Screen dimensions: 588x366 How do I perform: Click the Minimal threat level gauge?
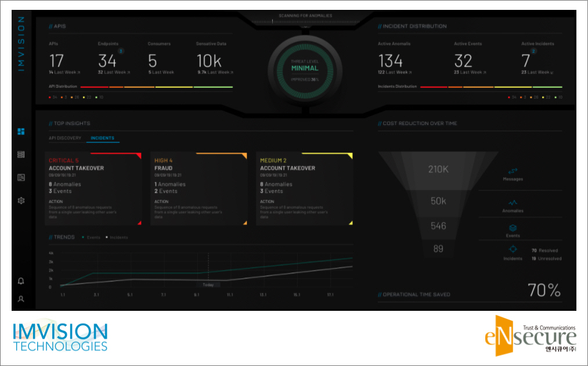(305, 69)
